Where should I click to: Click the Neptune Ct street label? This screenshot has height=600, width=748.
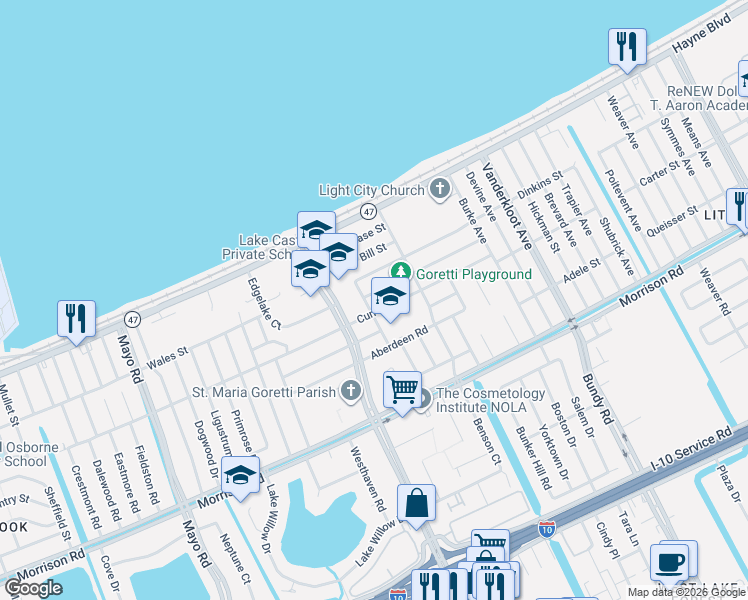[235, 559]
